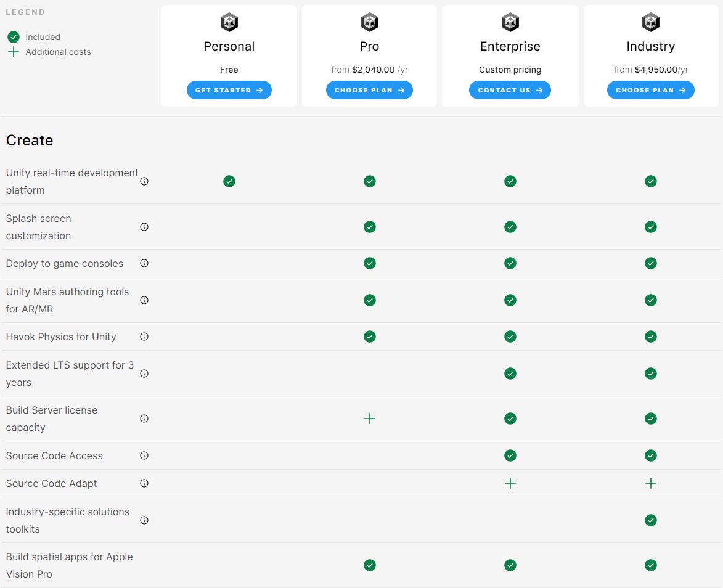This screenshot has width=723, height=588.
Task: Click Industry checkmark for Apple Vision Pro apps
Action: point(651,565)
